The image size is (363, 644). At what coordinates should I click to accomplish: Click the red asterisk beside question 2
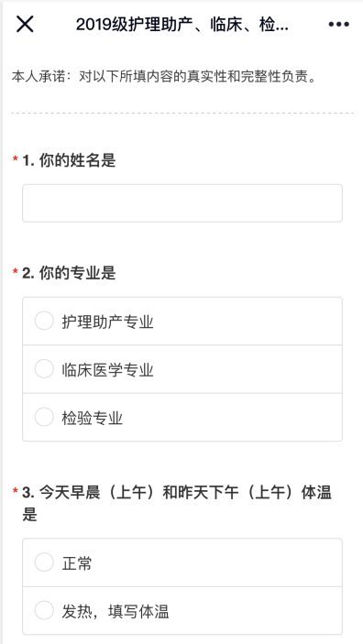pos(16,272)
